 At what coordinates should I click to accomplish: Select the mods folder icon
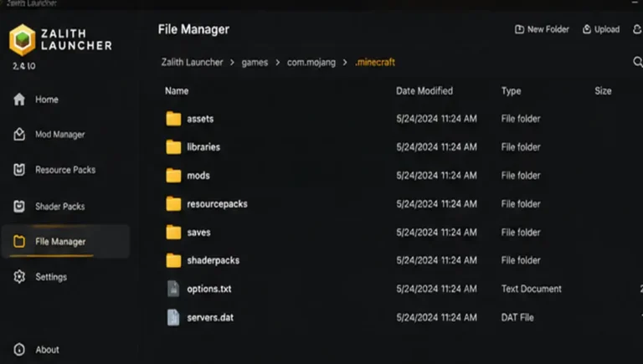point(173,176)
